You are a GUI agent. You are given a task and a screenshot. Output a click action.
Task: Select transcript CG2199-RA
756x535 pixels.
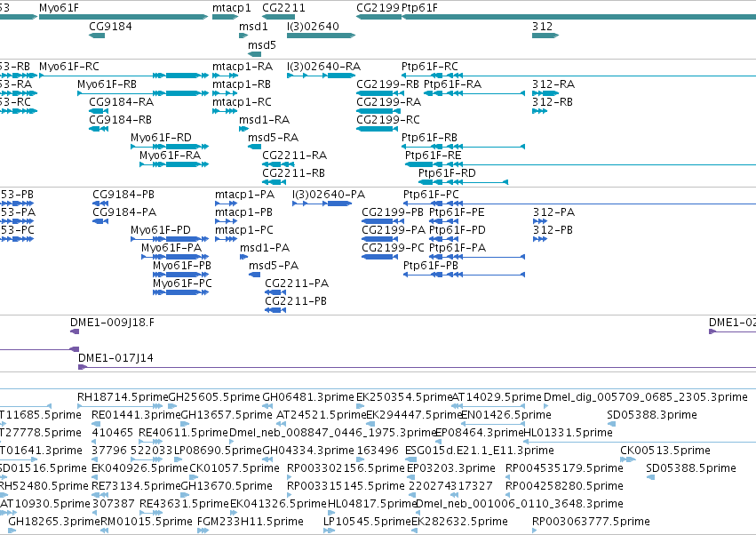click(x=378, y=111)
